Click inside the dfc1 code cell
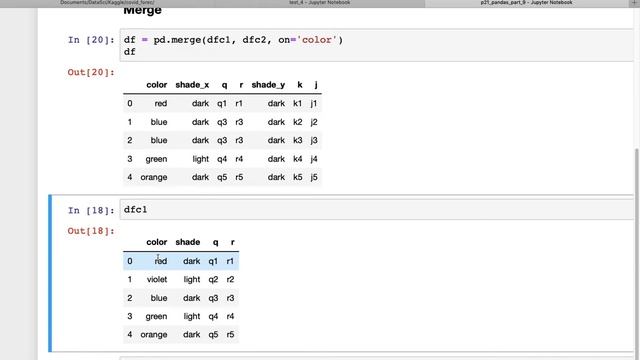The image size is (640, 360). tap(376, 210)
